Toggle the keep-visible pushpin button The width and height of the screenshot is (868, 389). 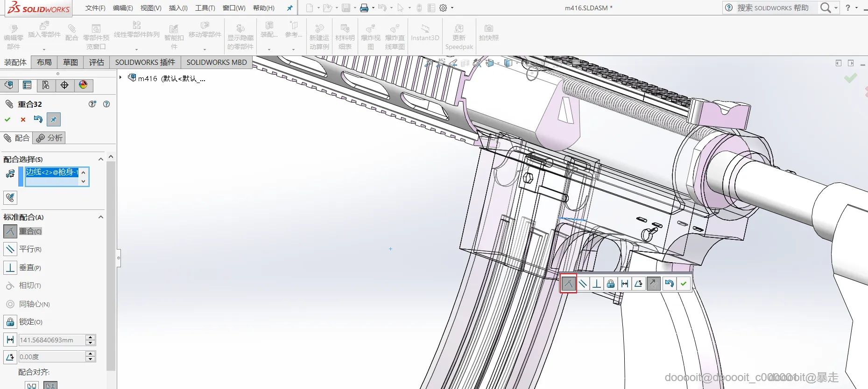(54, 120)
